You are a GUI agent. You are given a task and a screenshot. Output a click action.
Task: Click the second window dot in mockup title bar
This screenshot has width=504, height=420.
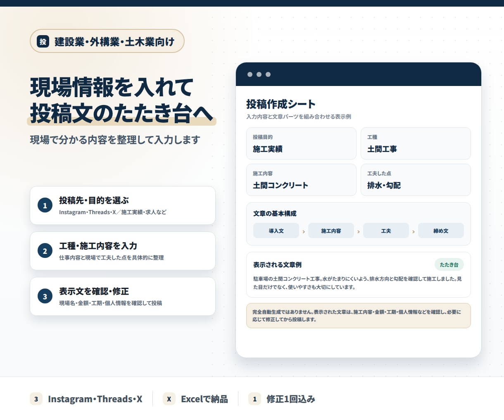(x=259, y=74)
